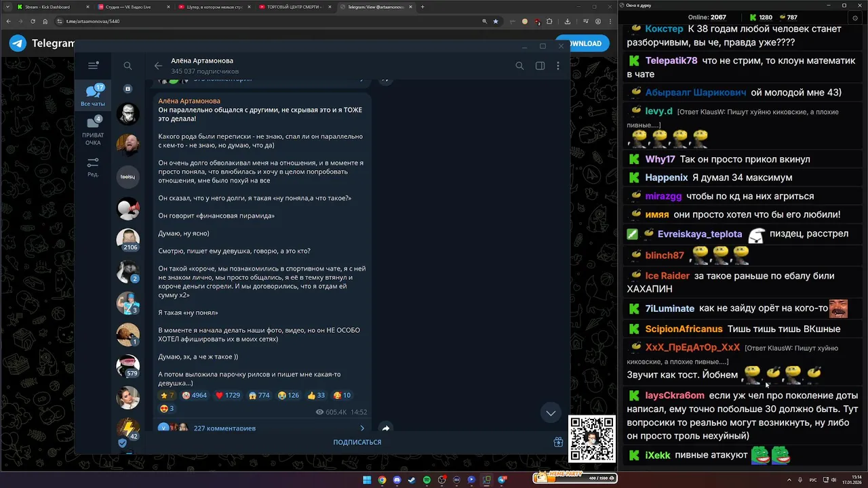Image resolution: width=868 pixels, height=488 pixels.
Task: Click the t.me address bar
Action: pos(278,21)
